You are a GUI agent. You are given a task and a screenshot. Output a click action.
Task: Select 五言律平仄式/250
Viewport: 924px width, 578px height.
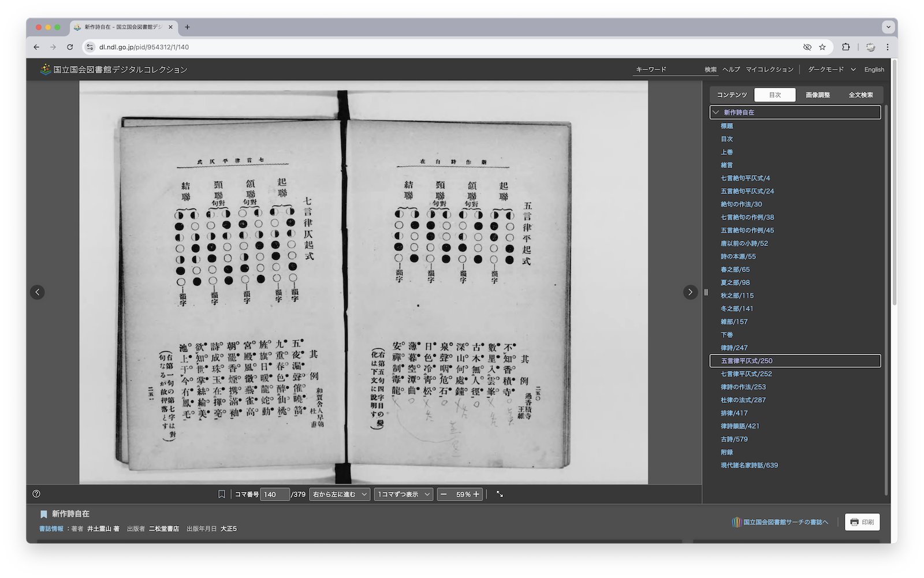pyautogui.click(x=795, y=361)
